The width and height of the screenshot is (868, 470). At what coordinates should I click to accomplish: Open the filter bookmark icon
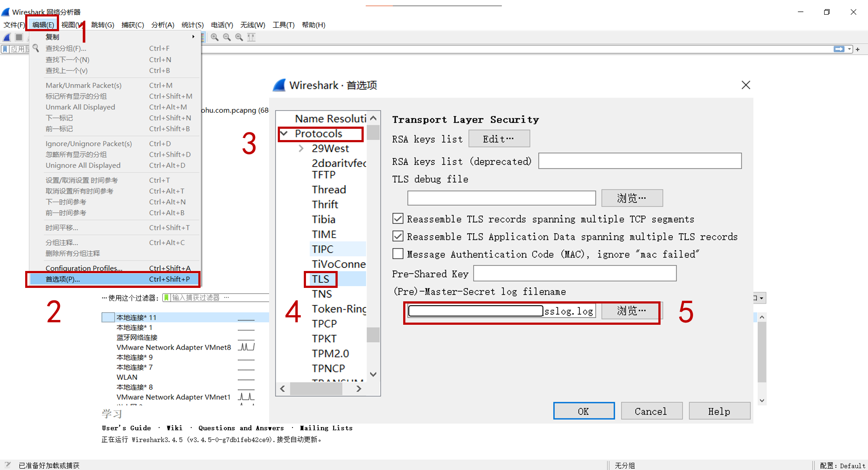tap(6, 49)
